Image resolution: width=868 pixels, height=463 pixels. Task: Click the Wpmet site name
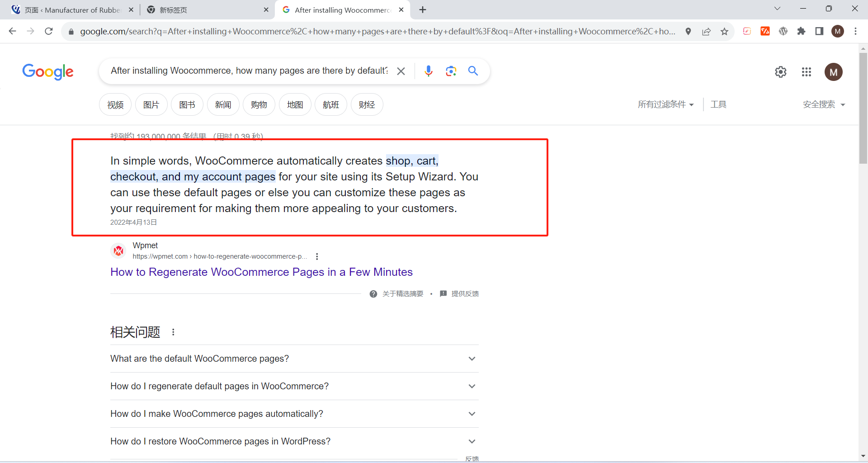145,245
